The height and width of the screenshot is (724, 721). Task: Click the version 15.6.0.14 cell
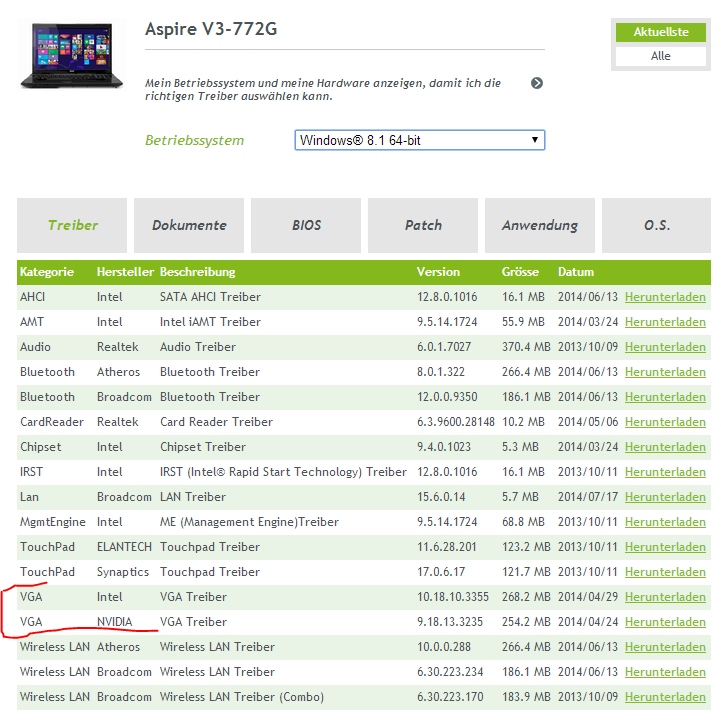point(441,497)
